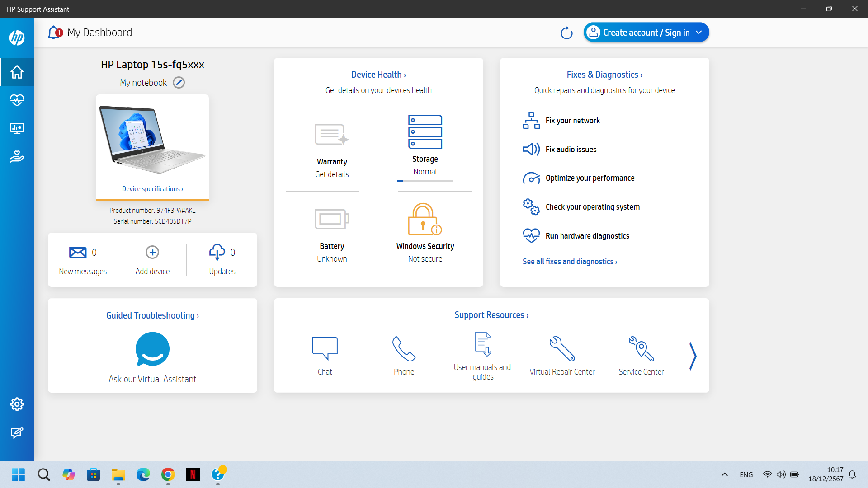Viewport: 868px width, 488px height.
Task: Open Device Health heart icon in sidebar
Action: (17, 100)
